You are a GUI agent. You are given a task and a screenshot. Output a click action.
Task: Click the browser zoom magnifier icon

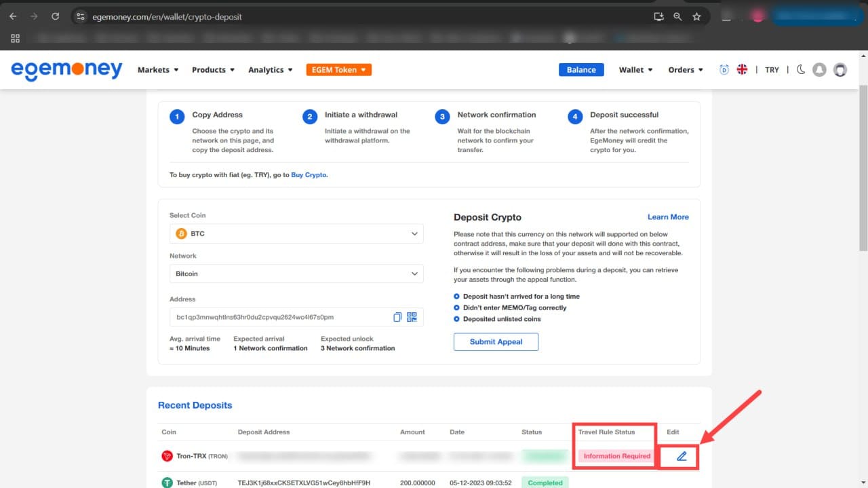(677, 16)
